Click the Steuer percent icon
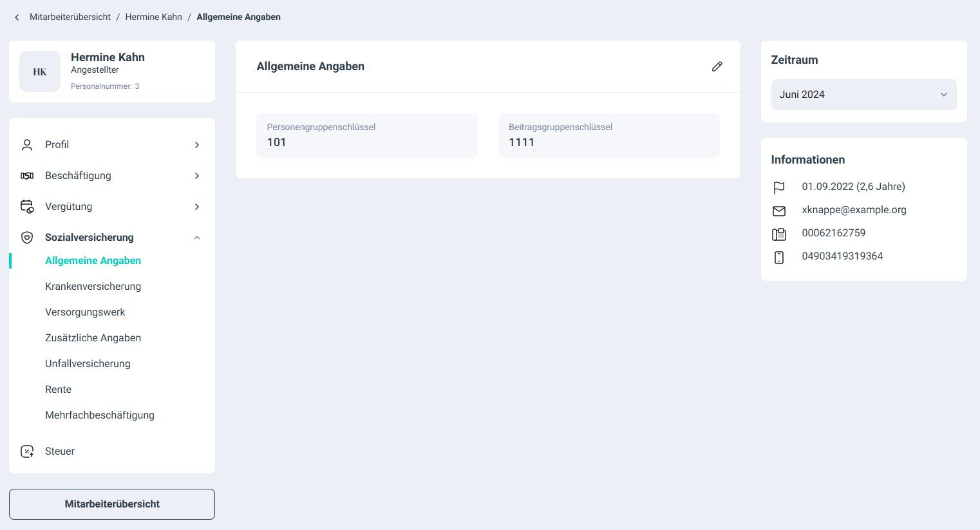The image size is (980, 530). tap(27, 451)
